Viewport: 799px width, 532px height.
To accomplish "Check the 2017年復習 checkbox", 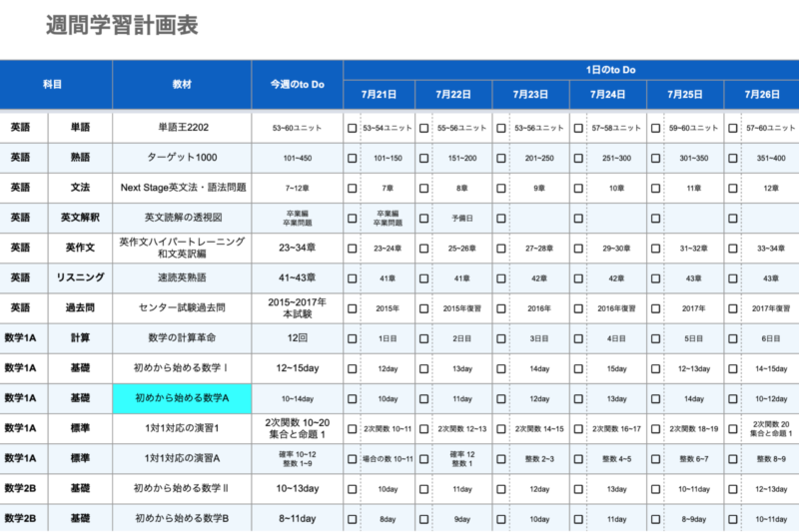I will pos(733,308).
